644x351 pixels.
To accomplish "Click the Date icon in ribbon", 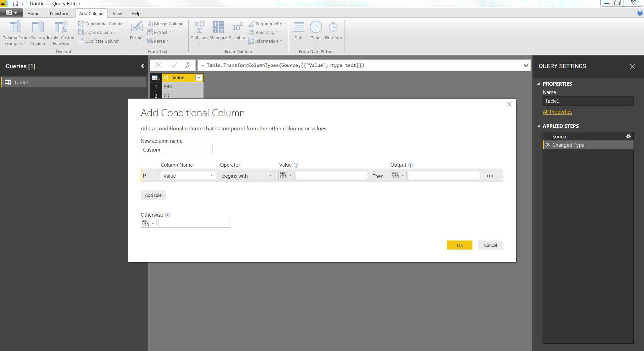I will point(299,27).
